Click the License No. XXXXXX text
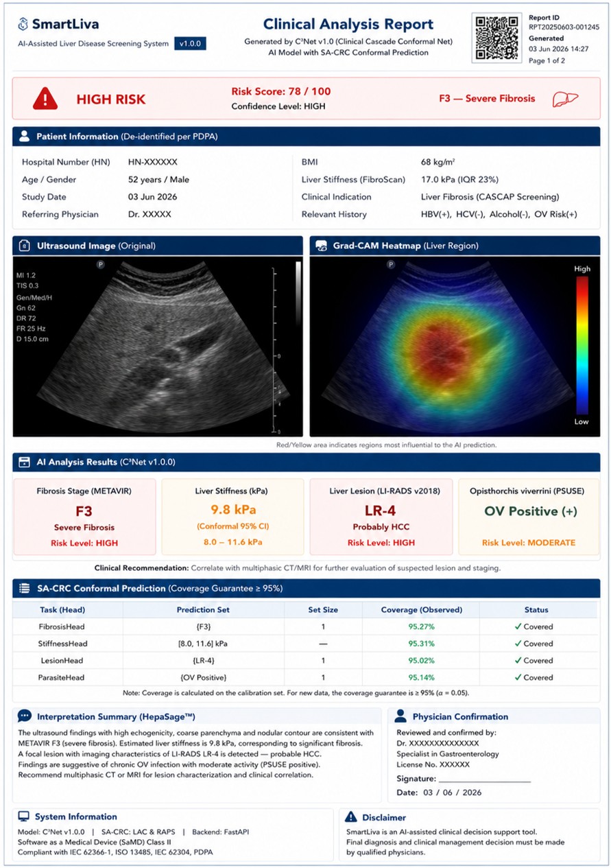Screen dimensions: 611x868 433,764
